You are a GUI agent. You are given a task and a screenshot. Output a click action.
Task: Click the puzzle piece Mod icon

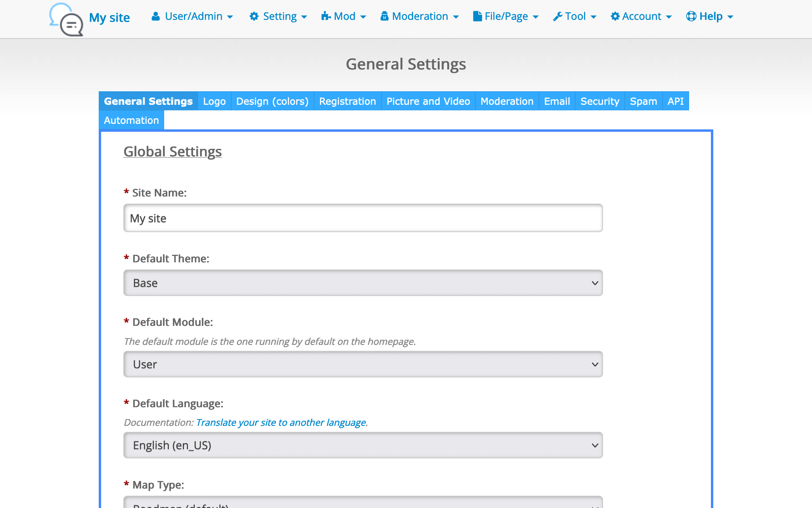[326, 16]
